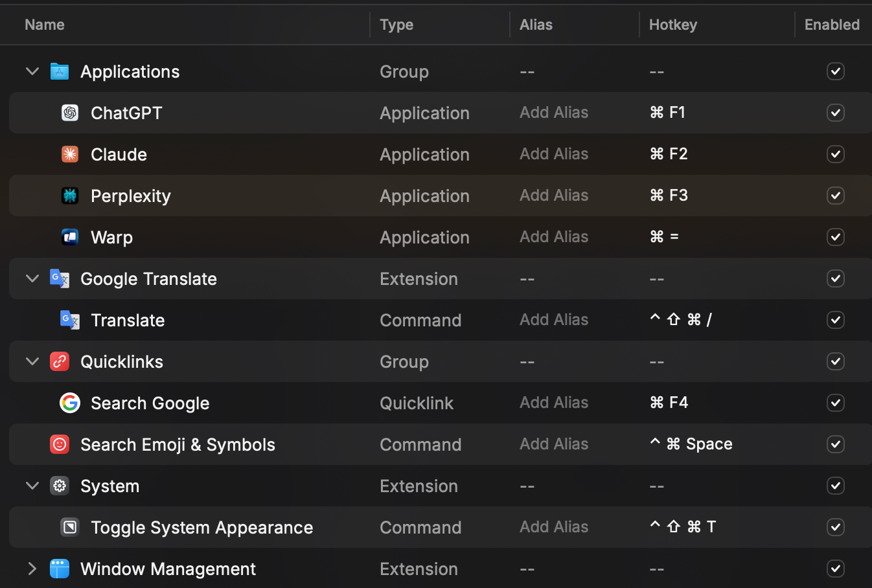Viewport: 872px width, 588px height.
Task: Add an alias for Claude
Action: coord(554,154)
